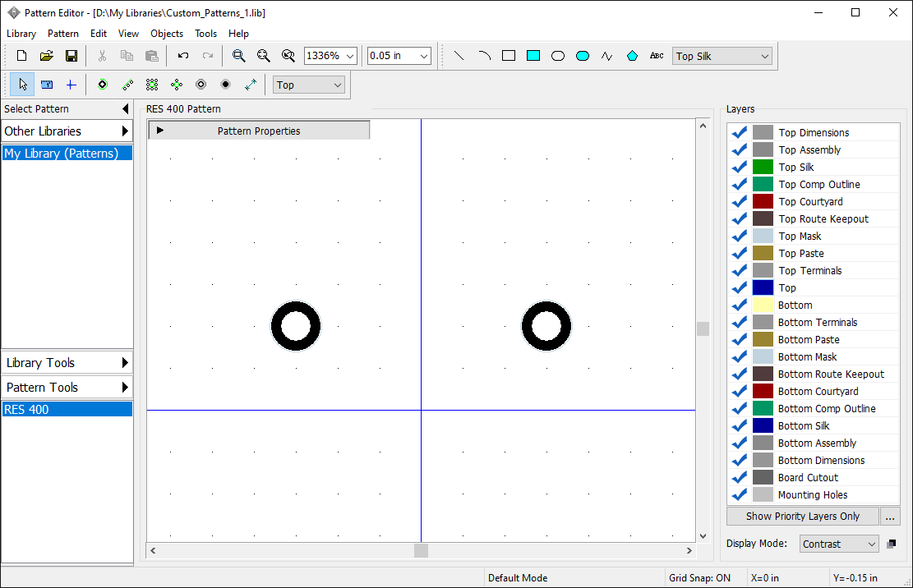Image resolution: width=913 pixels, height=588 pixels.
Task: Click the Top Paste color swatch
Action: (763, 254)
